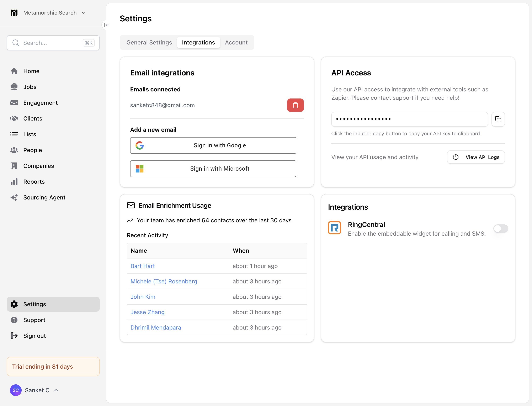
Task: Click the SC user avatar
Action: point(16,390)
